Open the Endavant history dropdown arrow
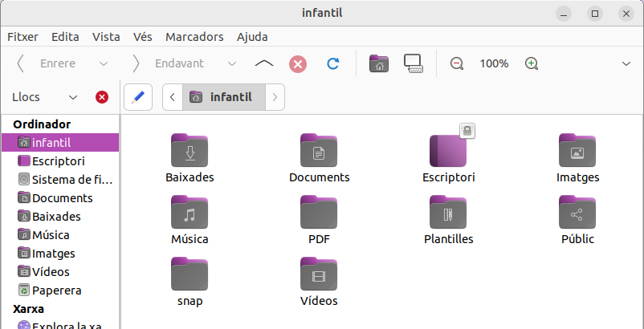This screenshot has height=329, width=644. tap(232, 63)
